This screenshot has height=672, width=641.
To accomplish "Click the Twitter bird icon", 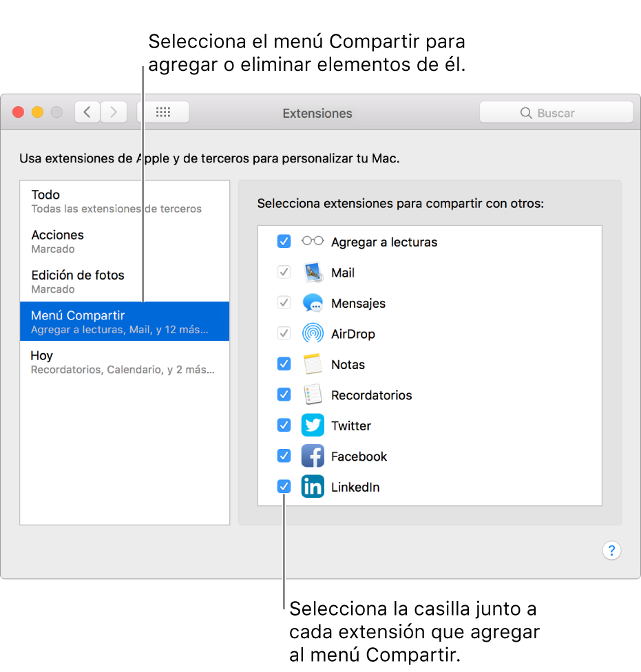I will pos(313,425).
